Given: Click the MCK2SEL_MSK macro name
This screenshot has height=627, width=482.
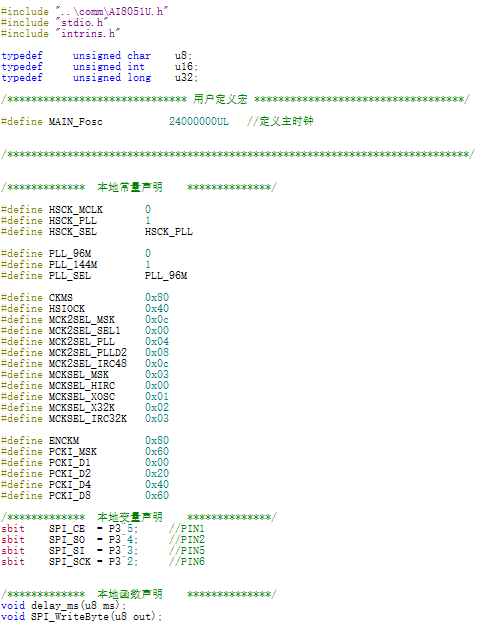Looking at the screenshot, I should coord(82,320).
